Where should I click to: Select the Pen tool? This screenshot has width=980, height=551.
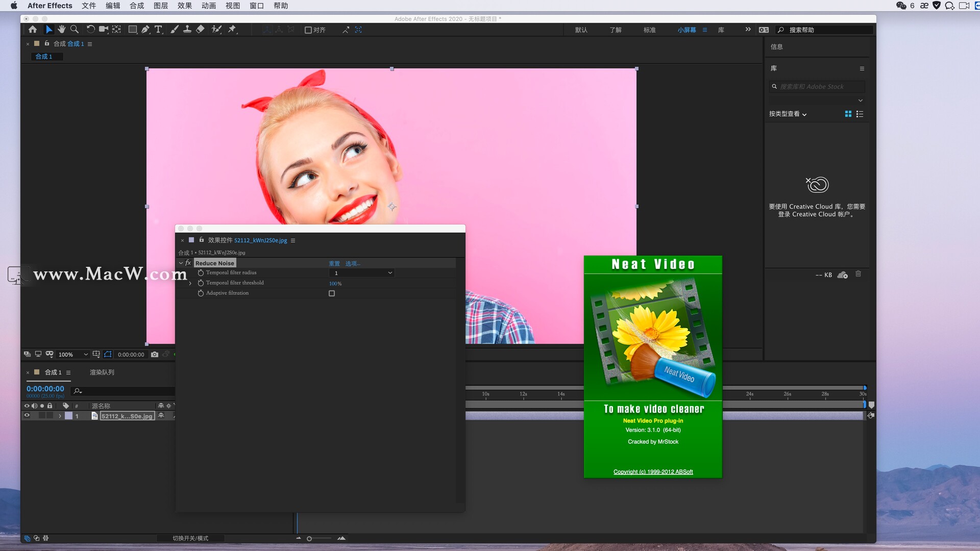click(x=145, y=30)
